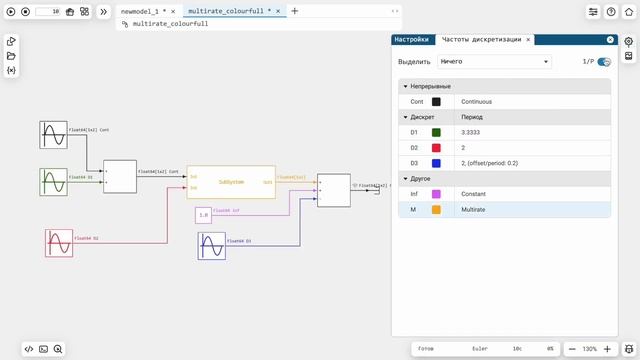Click the green D1 color swatch
Image resolution: width=640 pixels, height=360 pixels.
[x=436, y=132]
